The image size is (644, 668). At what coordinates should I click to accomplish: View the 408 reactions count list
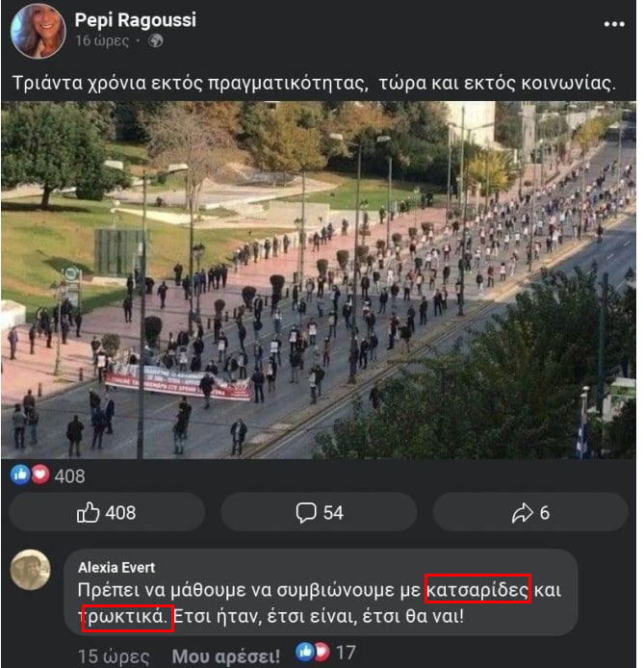point(69,475)
